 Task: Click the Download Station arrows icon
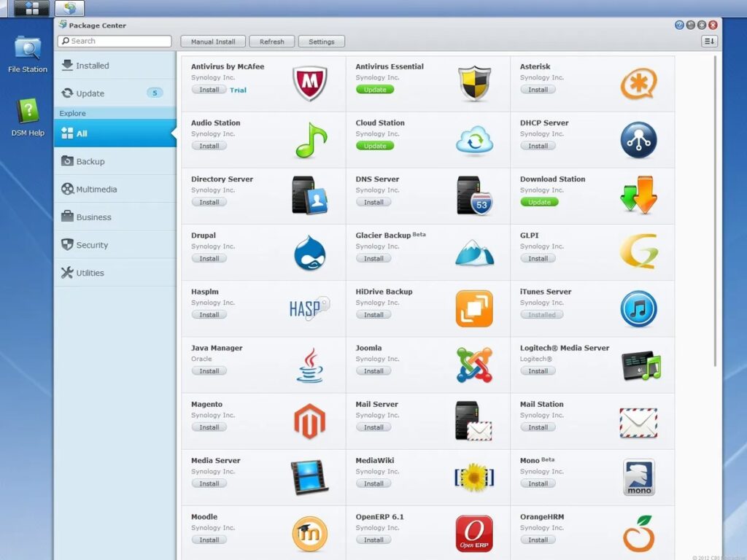pos(638,195)
